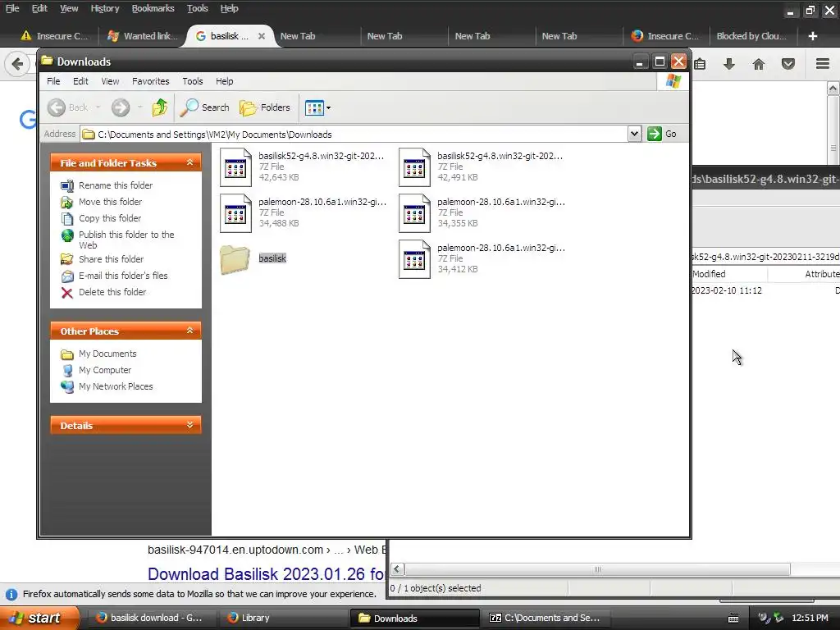Close the basilisk browser tab
This screenshot has width=840, height=630.
pyautogui.click(x=262, y=36)
